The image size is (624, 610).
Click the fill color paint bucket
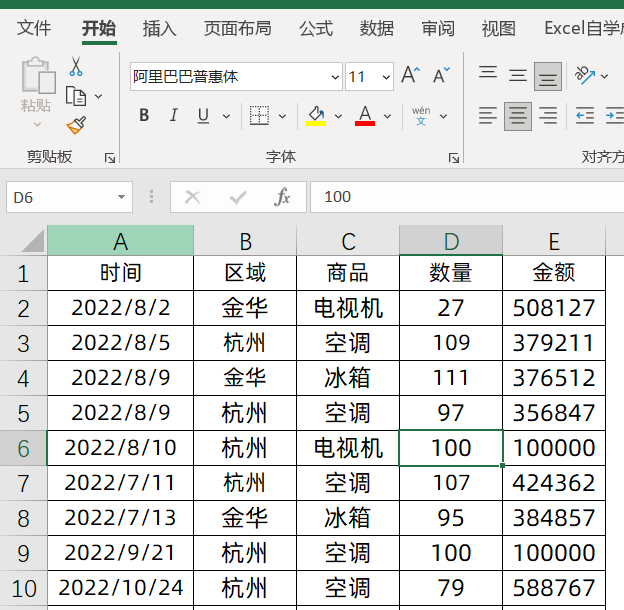tap(316, 116)
